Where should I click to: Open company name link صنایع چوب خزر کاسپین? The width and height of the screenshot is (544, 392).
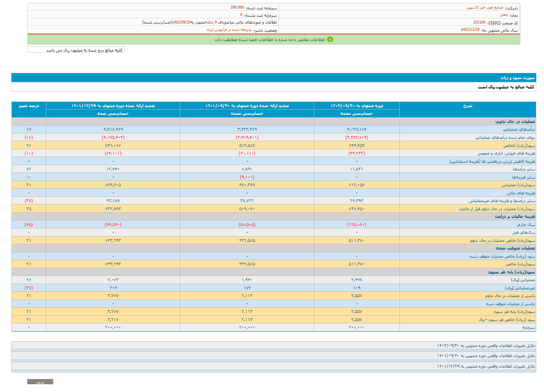click(x=485, y=8)
